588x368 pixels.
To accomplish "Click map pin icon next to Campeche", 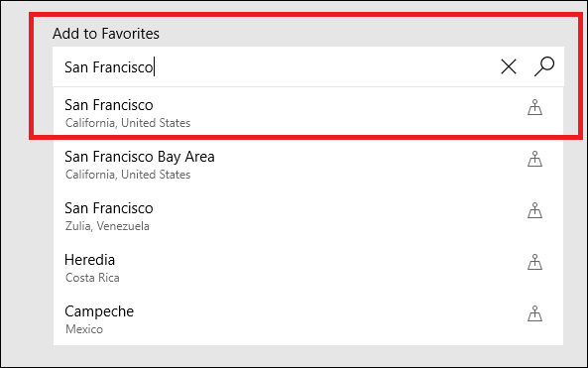I will (534, 313).
